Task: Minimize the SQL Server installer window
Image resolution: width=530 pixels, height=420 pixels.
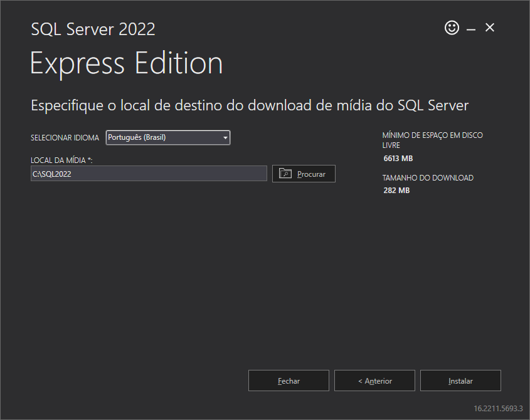Action: [x=471, y=28]
